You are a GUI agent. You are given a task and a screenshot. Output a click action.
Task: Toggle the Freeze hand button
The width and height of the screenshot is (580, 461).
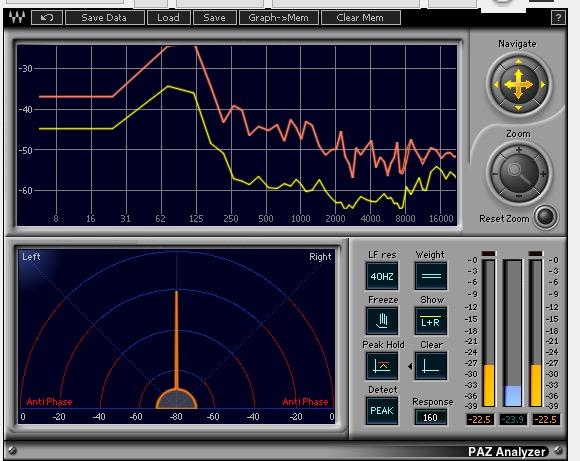point(382,321)
